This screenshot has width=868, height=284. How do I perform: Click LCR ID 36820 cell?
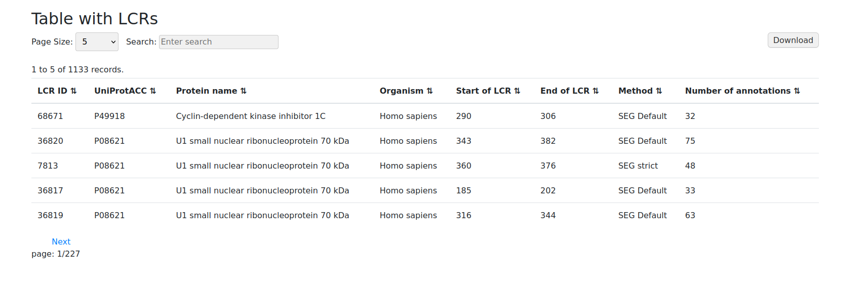pos(50,141)
